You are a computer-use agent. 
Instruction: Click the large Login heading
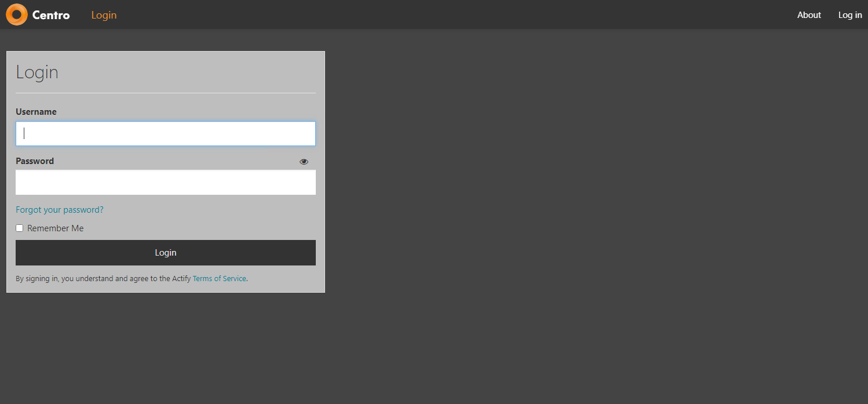click(37, 72)
